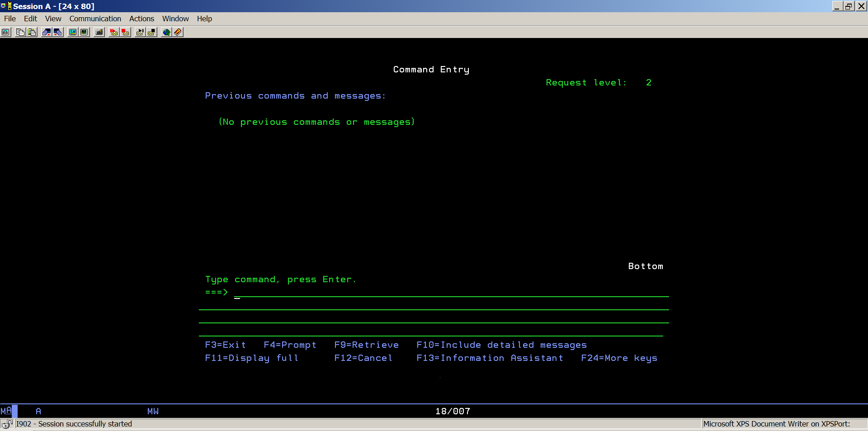The image size is (868, 431).
Task: Click the Print Screen toolbar icon
Action: tap(5, 32)
